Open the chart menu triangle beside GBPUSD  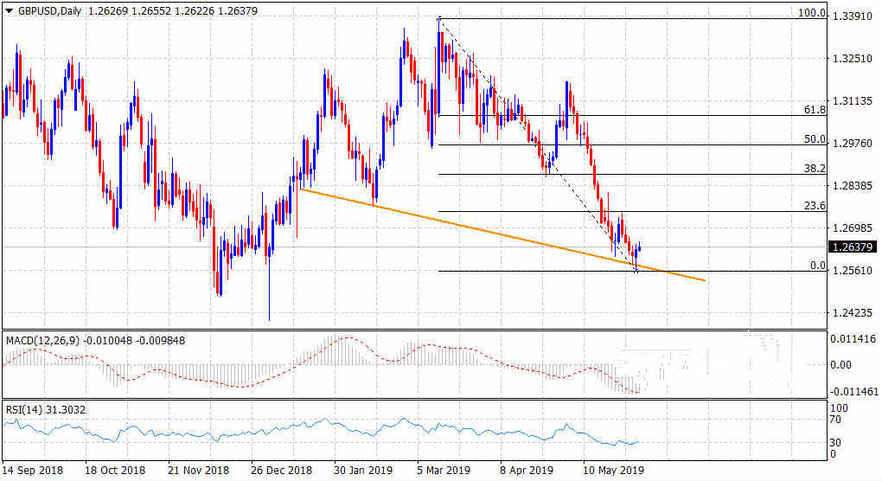point(9,9)
